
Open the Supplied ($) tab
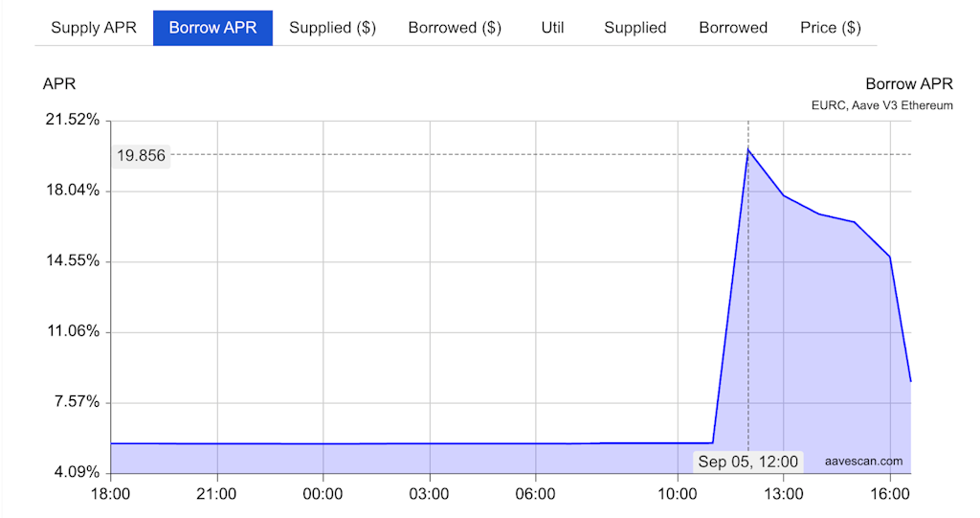pos(332,28)
